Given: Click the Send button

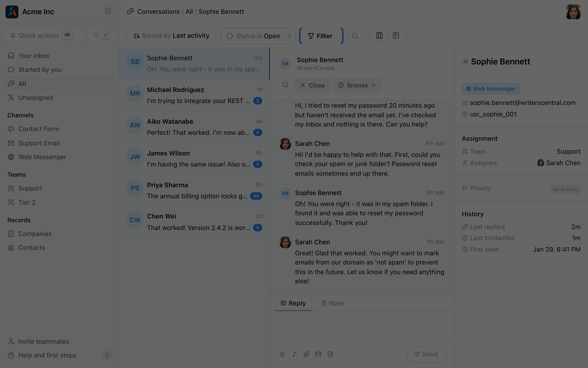Looking at the screenshot, I should point(427,354).
